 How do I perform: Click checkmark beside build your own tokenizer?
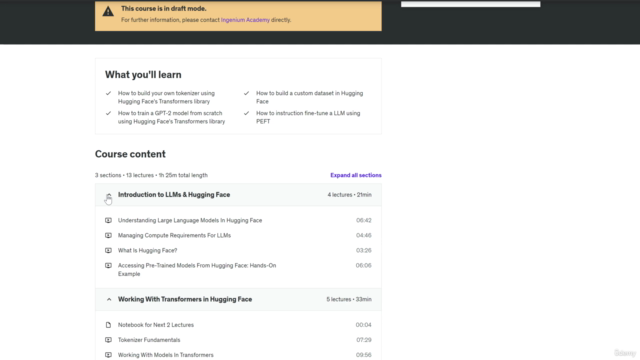pos(108,93)
